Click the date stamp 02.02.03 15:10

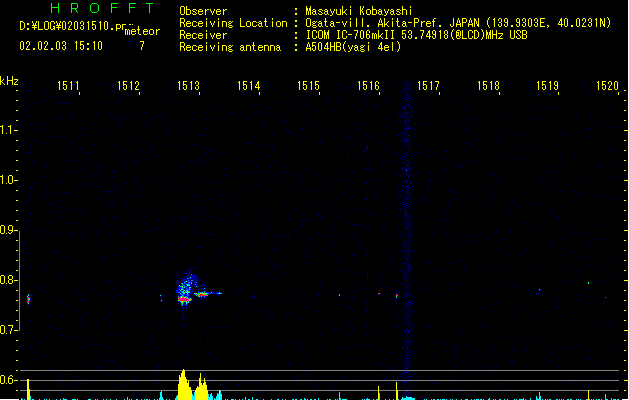(61, 46)
